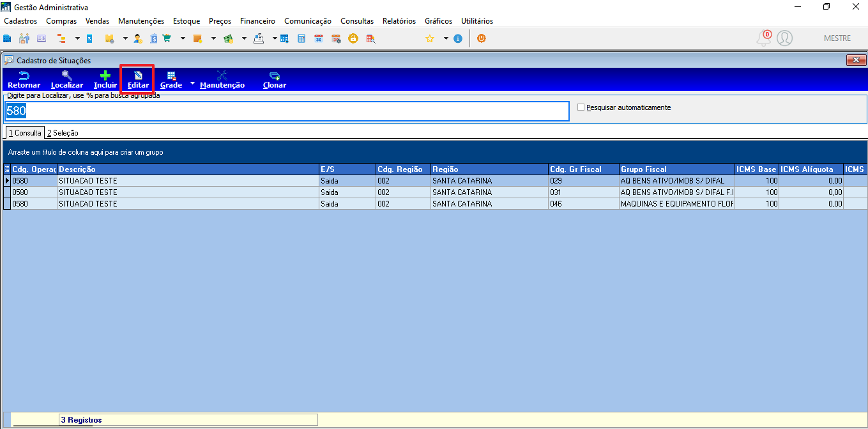Click the Grupo Fiscal column header
Viewport: 868px width, 429px height.
[677, 169]
